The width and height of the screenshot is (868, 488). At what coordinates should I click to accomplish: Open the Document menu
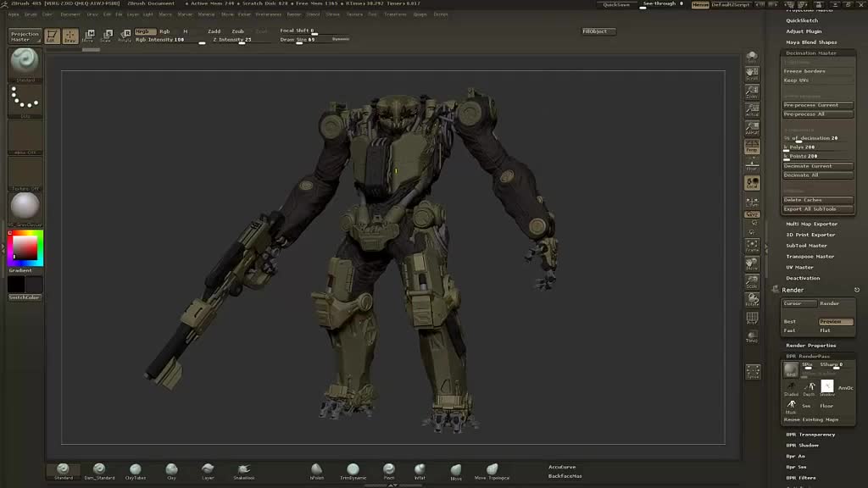pos(70,14)
